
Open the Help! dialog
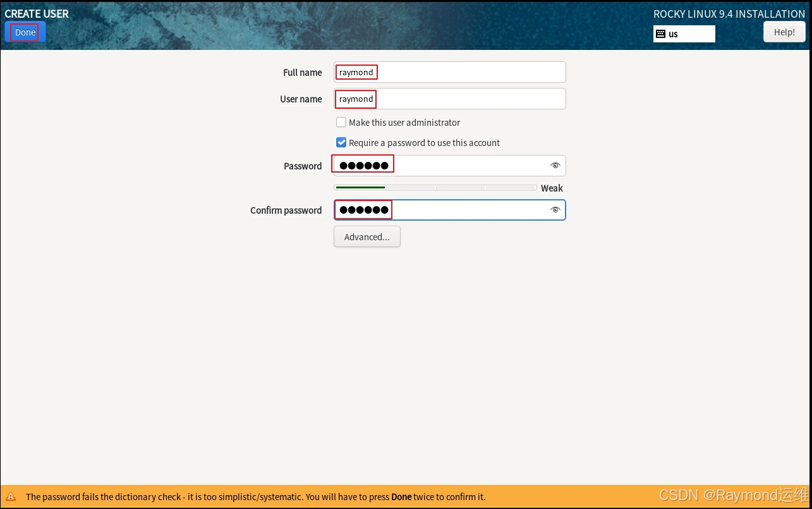(x=784, y=32)
